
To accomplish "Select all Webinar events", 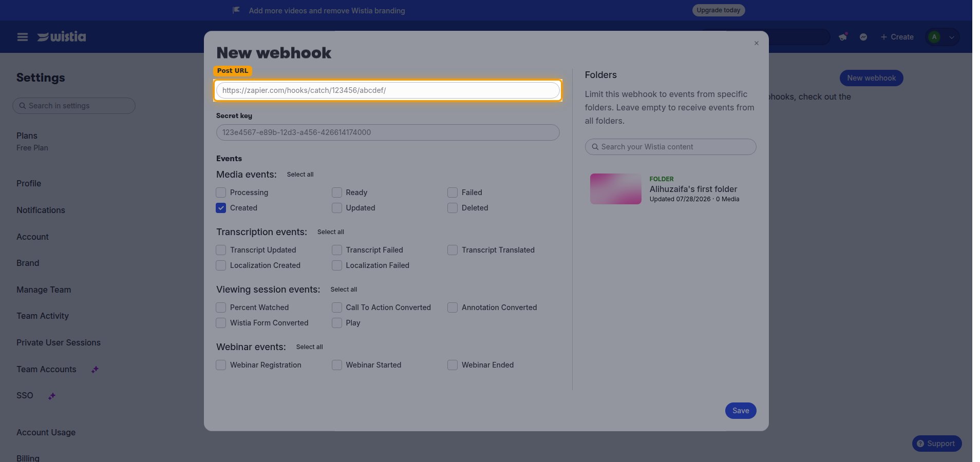I will [310, 347].
